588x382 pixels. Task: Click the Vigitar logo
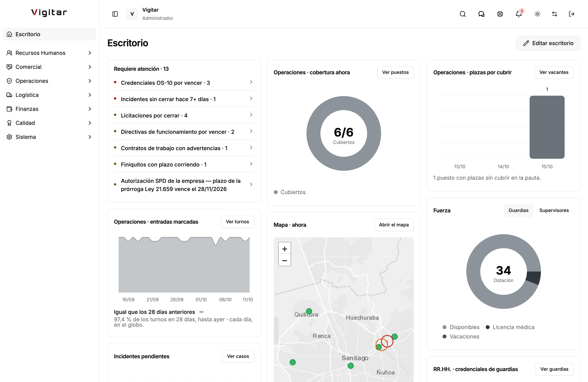click(49, 13)
